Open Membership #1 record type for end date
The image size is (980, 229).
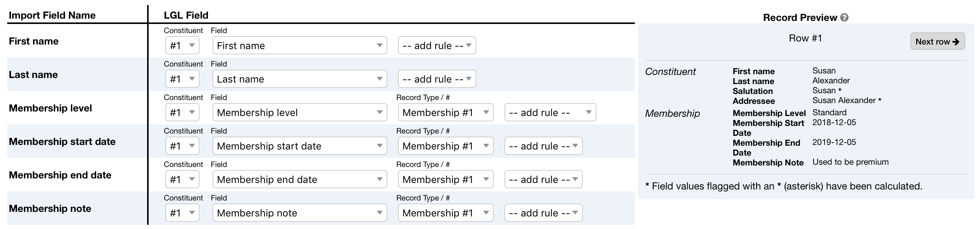tap(446, 180)
